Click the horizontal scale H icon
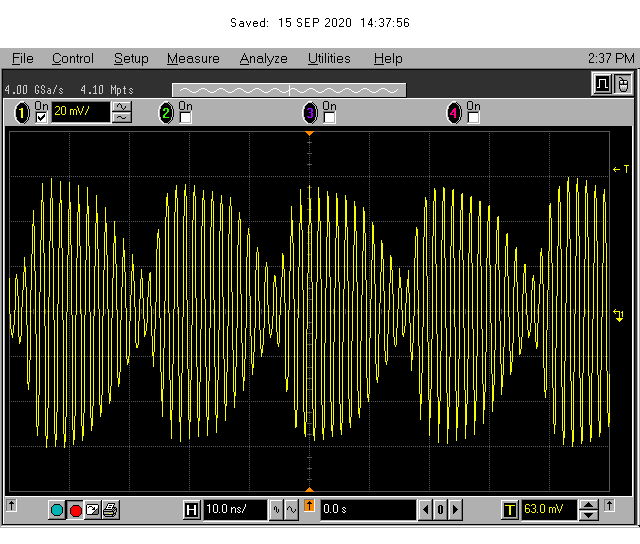This screenshot has width=640, height=544. pyautogui.click(x=191, y=510)
